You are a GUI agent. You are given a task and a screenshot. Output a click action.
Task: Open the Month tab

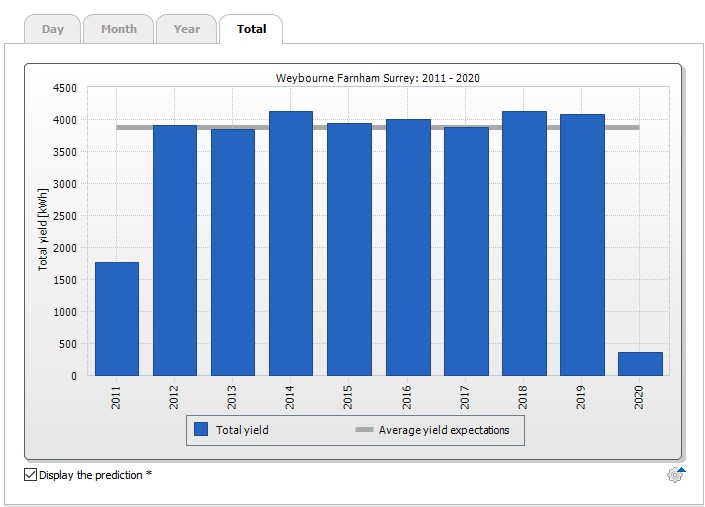(x=119, y=29)
